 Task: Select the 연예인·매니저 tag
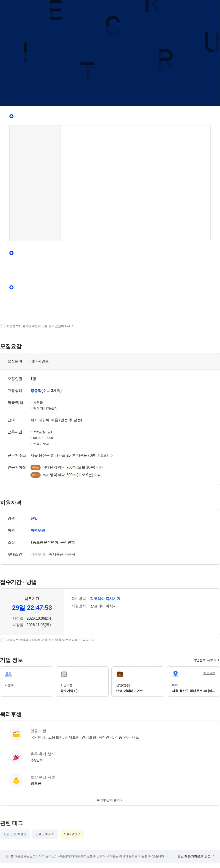pyautogui.click(x=45, y=834)
